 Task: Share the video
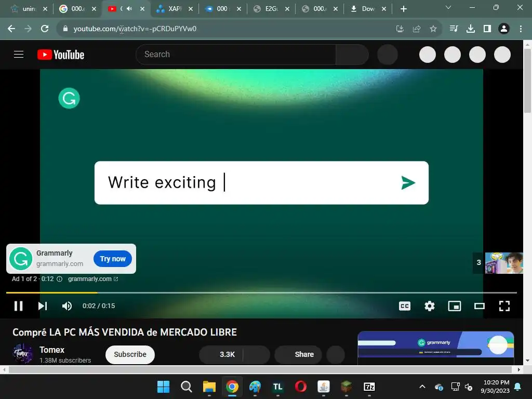tap(298, 354)
